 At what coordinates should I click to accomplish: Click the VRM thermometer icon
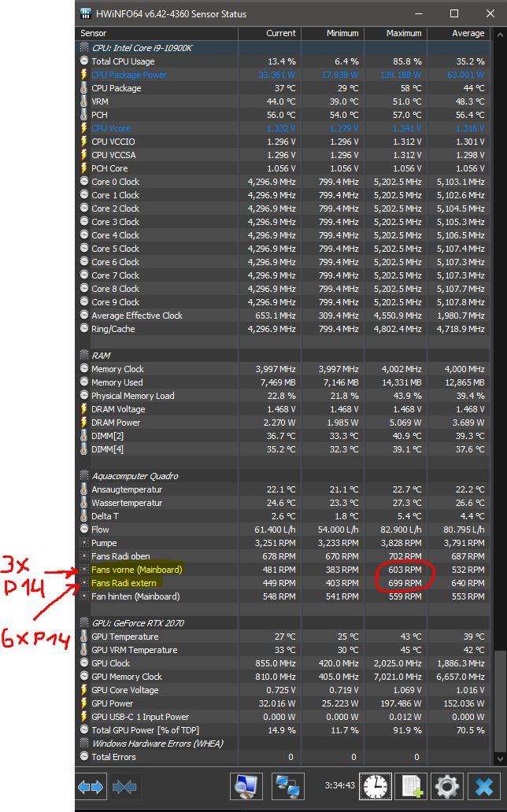coord(84,101)
